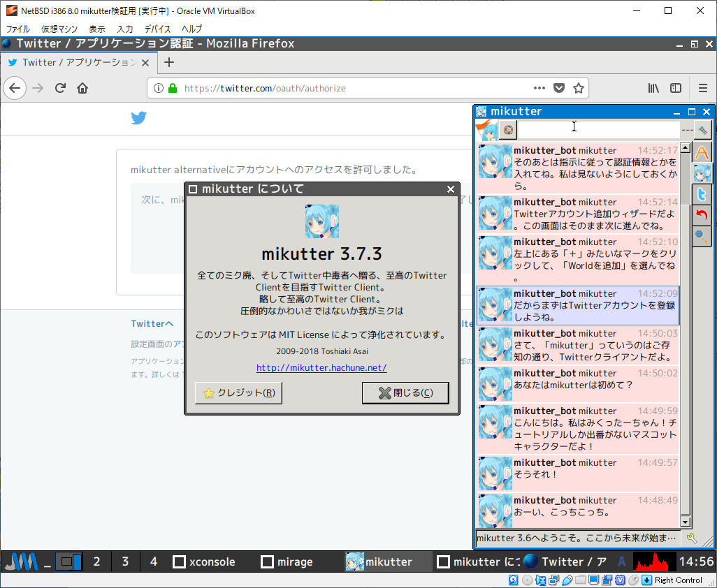Open the VirtualBox 仮想マシン menu

click(59, 29)
